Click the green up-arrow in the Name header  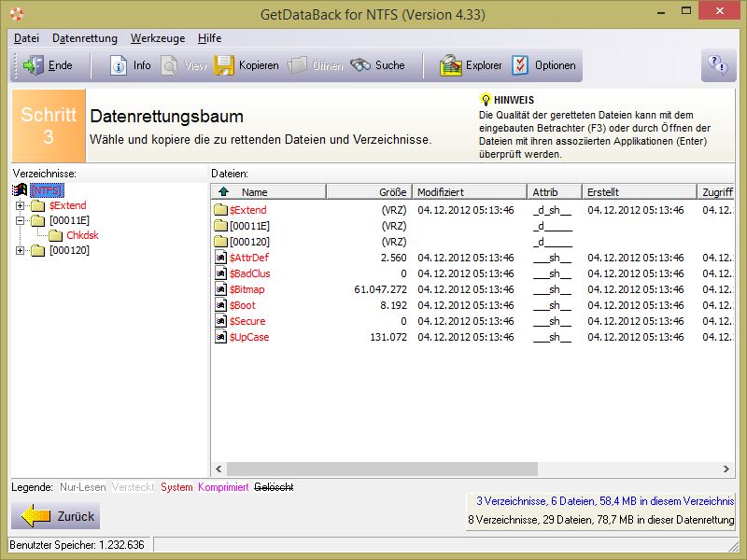pyautogui.click(x=223, y=192)
